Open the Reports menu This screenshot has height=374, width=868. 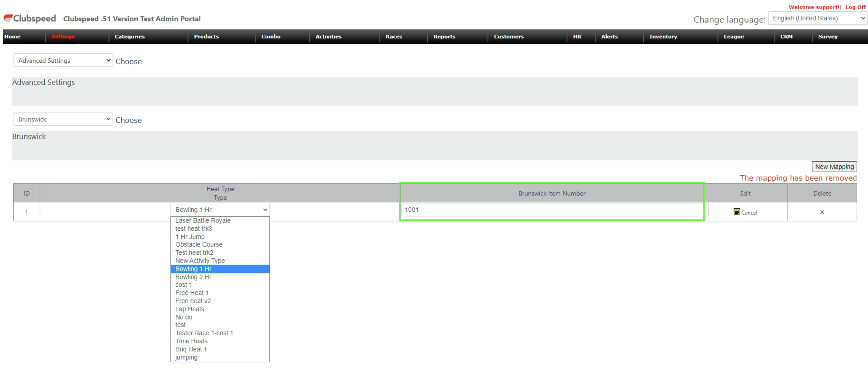pos(444,36)
